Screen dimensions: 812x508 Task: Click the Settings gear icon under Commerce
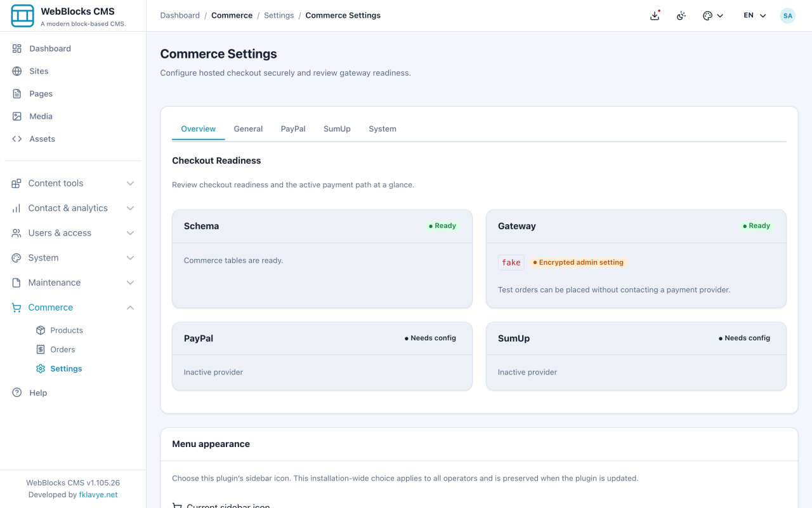point(41,368)
